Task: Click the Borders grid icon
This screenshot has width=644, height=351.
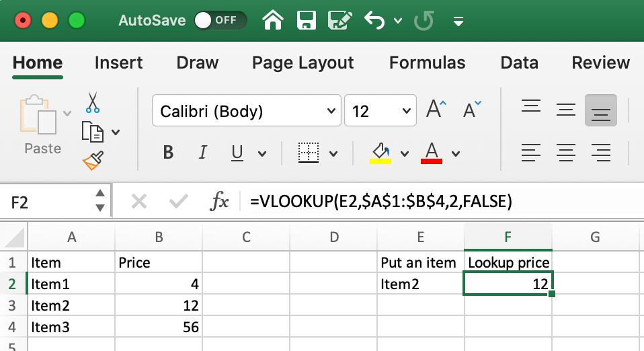Action: point(309,153)
